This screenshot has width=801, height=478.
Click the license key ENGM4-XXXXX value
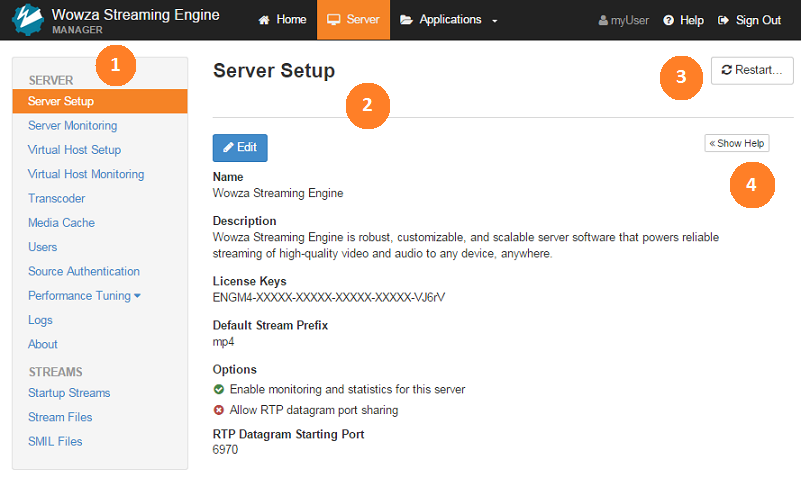[329, 297]
